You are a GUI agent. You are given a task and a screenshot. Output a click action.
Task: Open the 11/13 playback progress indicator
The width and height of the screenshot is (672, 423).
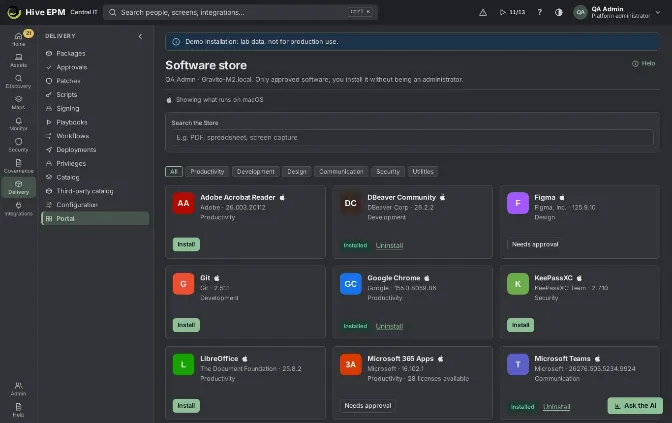[x=512, y=12]
